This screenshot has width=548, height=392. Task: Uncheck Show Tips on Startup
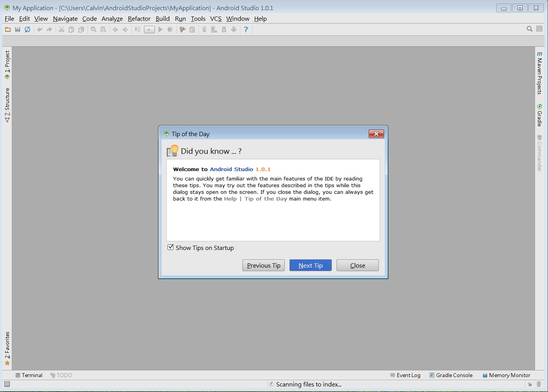tap(171, 247)
